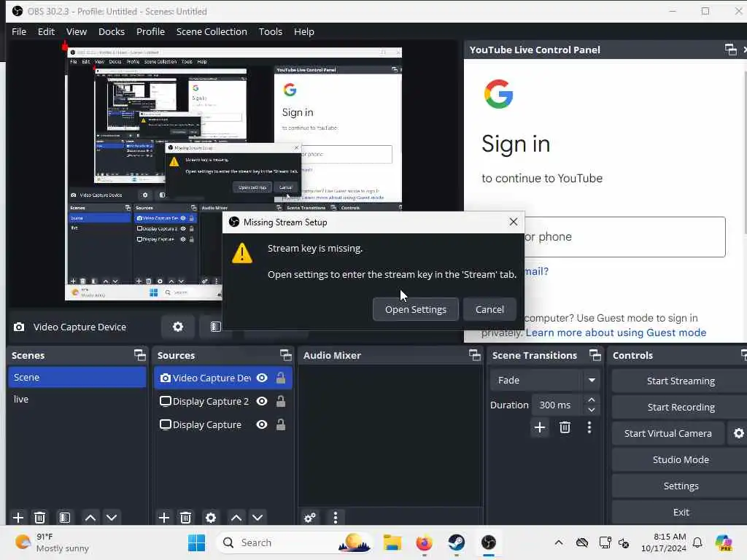The height and width of the screenshot is (560, 747).
Task: Open the Profile menu
Action: click(150, 31)
